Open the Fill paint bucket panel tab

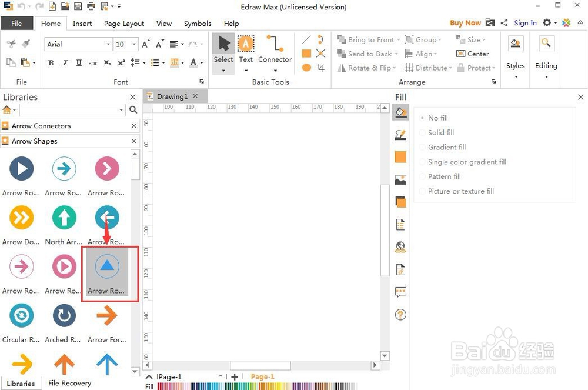[400, 112]
